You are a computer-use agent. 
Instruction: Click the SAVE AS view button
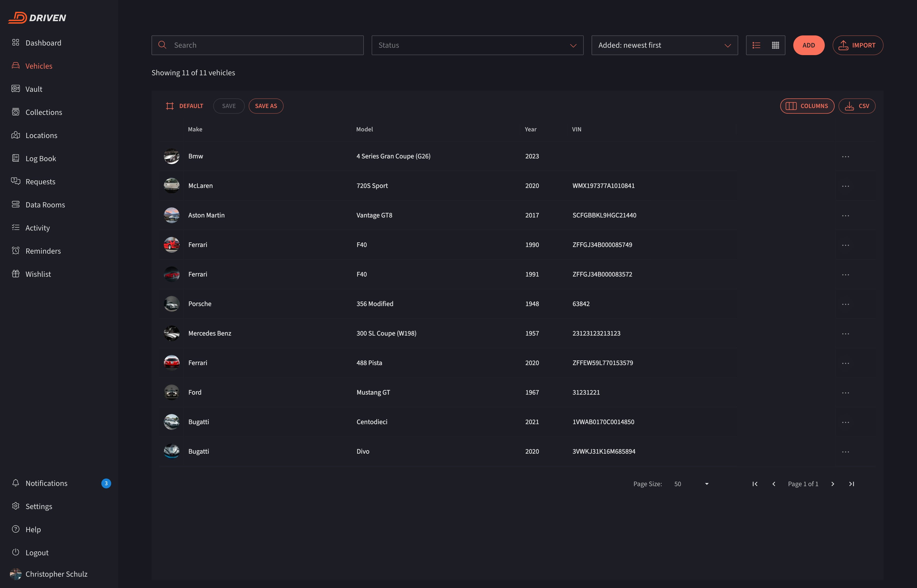click(x=266, y=106)
